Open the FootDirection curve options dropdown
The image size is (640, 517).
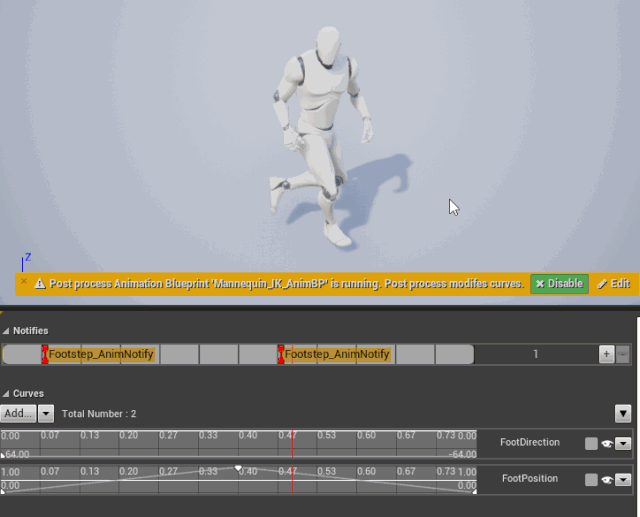(x=623, y=443)
